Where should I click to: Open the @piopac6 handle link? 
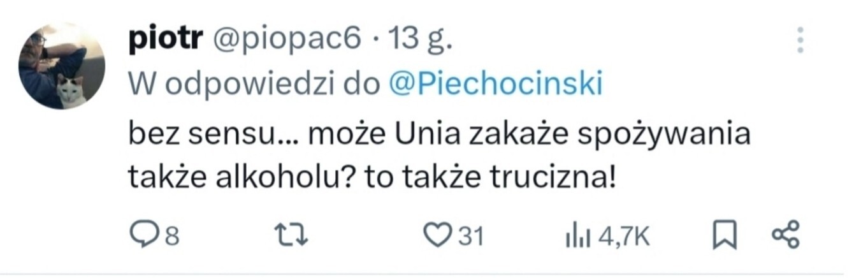click(x=286, y=40)
